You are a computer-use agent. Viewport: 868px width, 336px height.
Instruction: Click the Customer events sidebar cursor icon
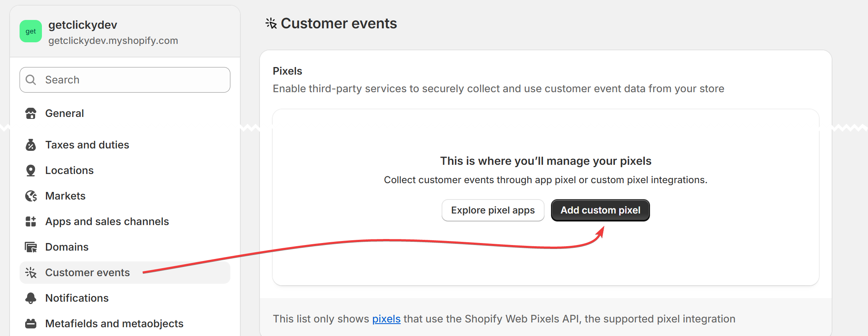tap(31, 273)
